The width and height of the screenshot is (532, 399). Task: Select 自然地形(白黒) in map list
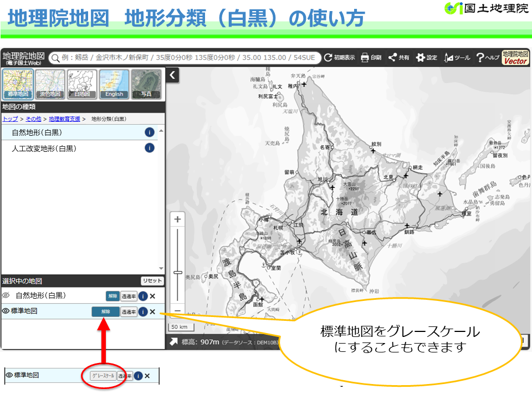tap(80, 132)
